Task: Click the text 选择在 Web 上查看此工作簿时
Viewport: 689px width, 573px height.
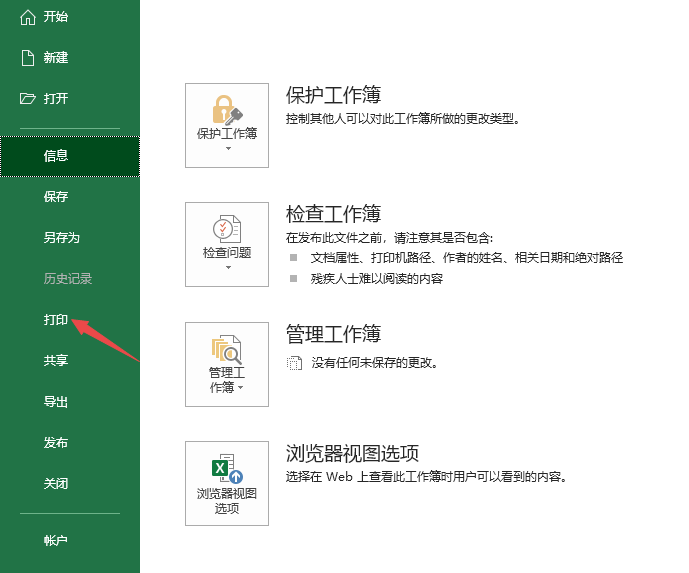Action: (x=426, y=477)
